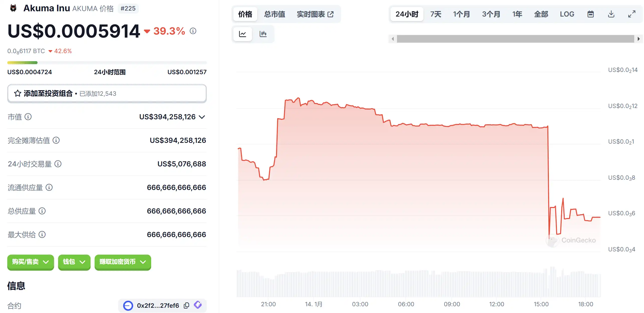Open the 实时图表 tab
This screenshot has width=644, height=313.
[x=315, y=14]
